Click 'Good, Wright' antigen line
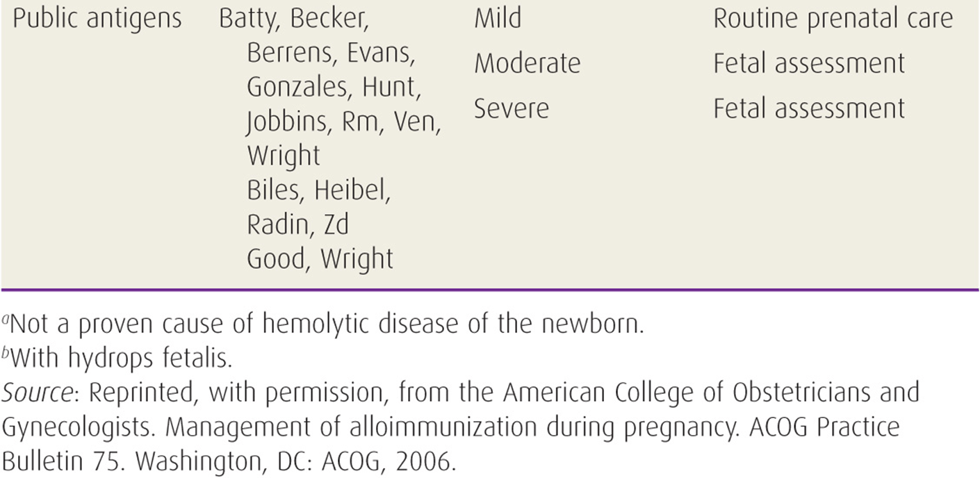 click(320, 258)
